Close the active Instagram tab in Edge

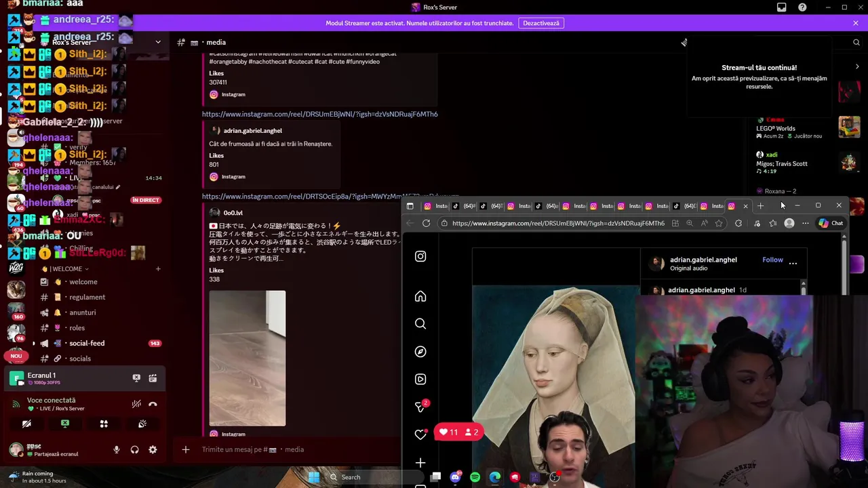(x=745, y=206)
